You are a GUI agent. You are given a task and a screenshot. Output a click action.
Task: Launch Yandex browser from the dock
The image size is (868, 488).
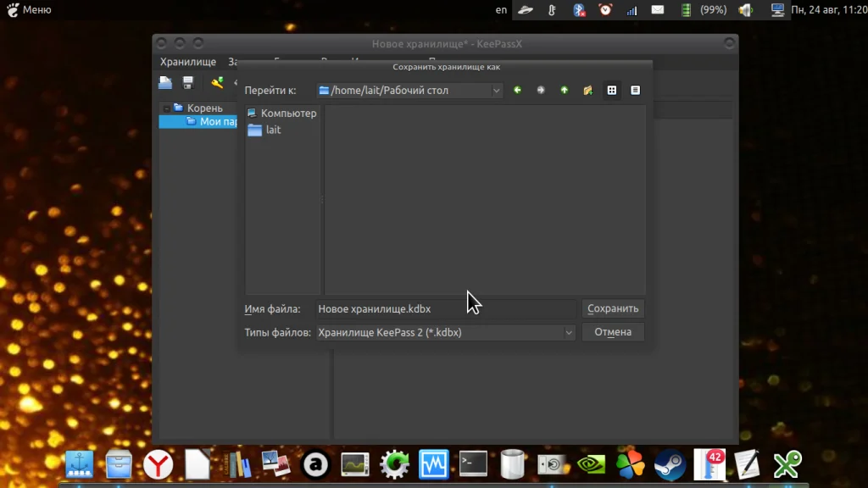pos(158,463)
